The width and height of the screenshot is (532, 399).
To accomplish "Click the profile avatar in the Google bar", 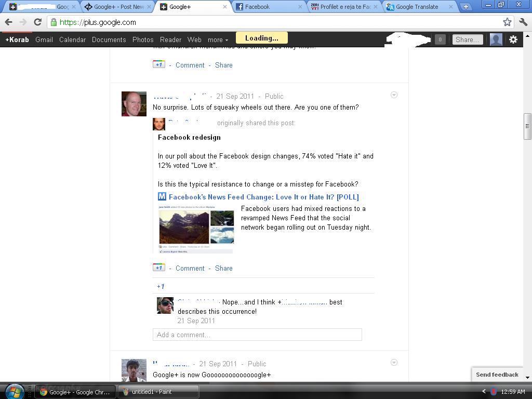I will pyautogui.click(x=496, y=39).
